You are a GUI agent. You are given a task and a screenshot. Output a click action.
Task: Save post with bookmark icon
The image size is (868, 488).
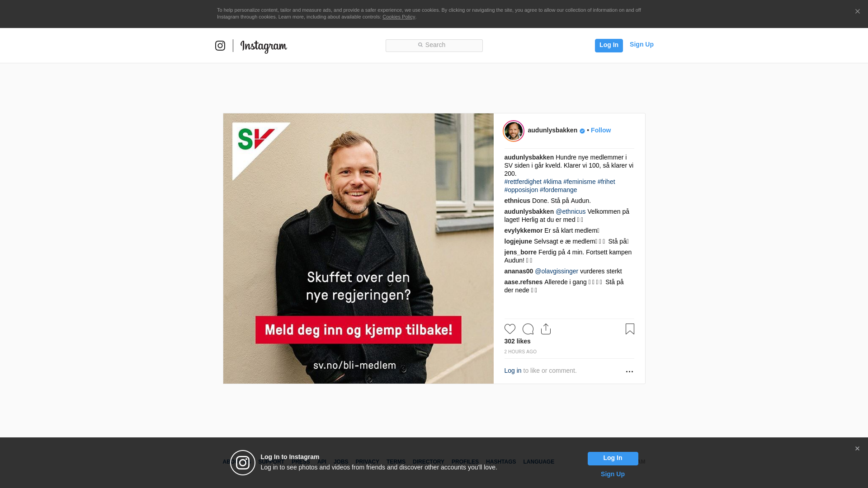(630, 329)
